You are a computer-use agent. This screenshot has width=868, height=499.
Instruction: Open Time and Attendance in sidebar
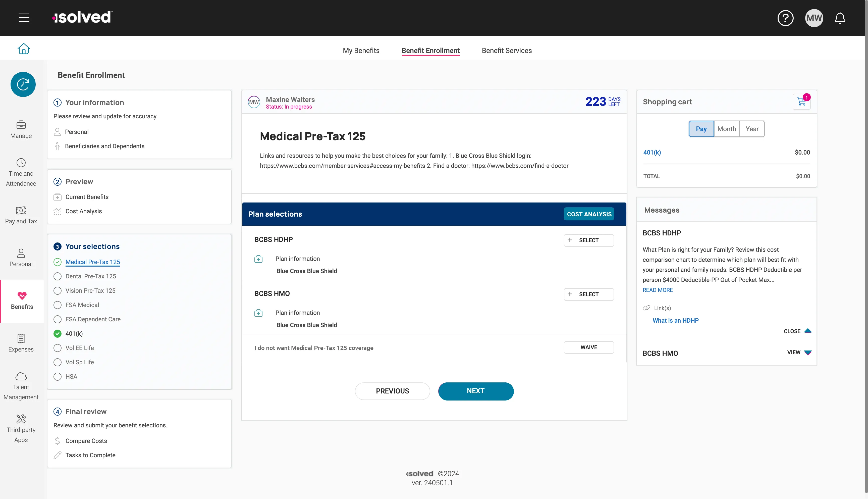pos(21,172)
